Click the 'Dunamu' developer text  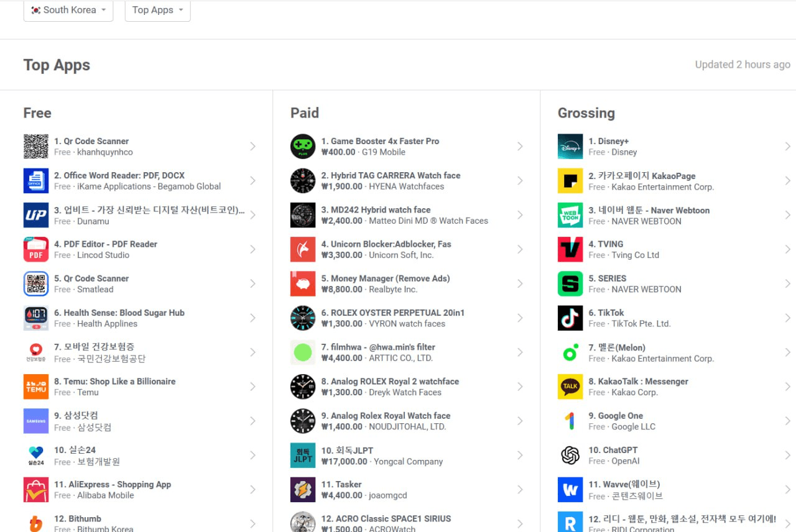(93, 221)
